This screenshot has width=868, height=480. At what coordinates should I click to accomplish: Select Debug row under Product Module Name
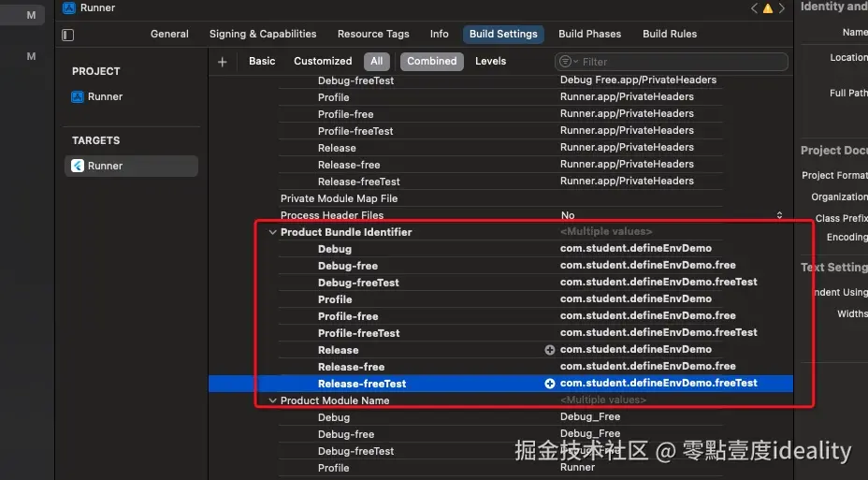[501, 417]
